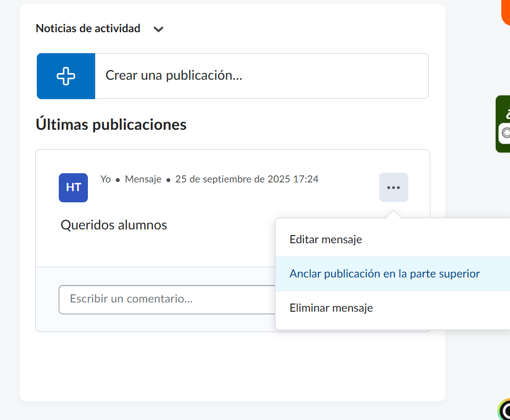Select Editar mensaje from the menu
The image size is (510, 420).
point(326,239)
